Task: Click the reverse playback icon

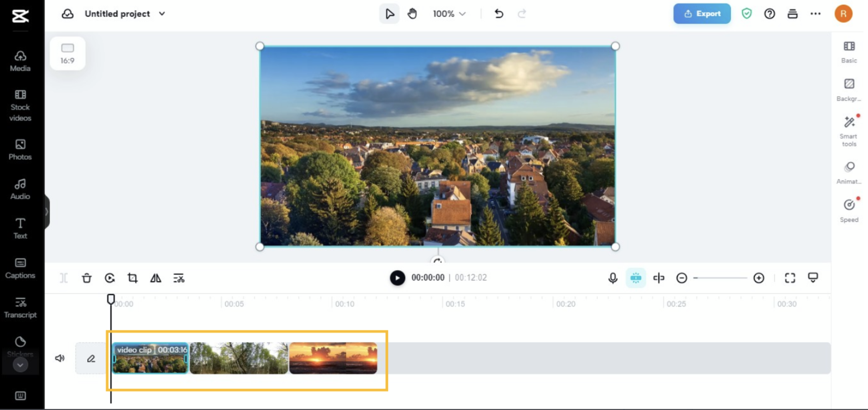Action: pyautogui.click(x=110, y=278)
